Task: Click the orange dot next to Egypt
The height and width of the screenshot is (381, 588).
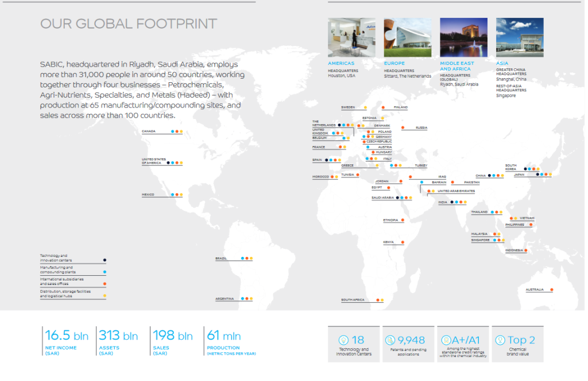Action: coord(389,188)
